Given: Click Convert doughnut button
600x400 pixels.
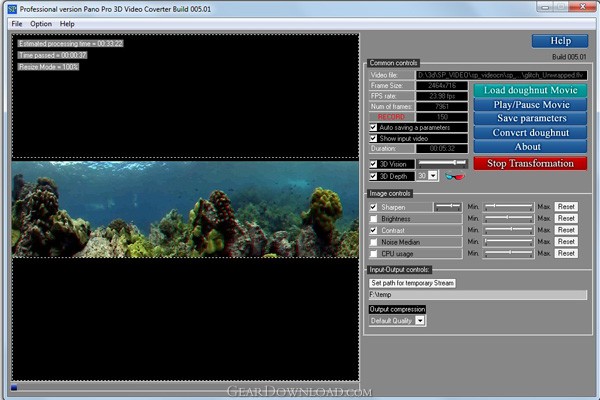Looking at the screenshot, I should pyautogui.click(x=530, y=132).
